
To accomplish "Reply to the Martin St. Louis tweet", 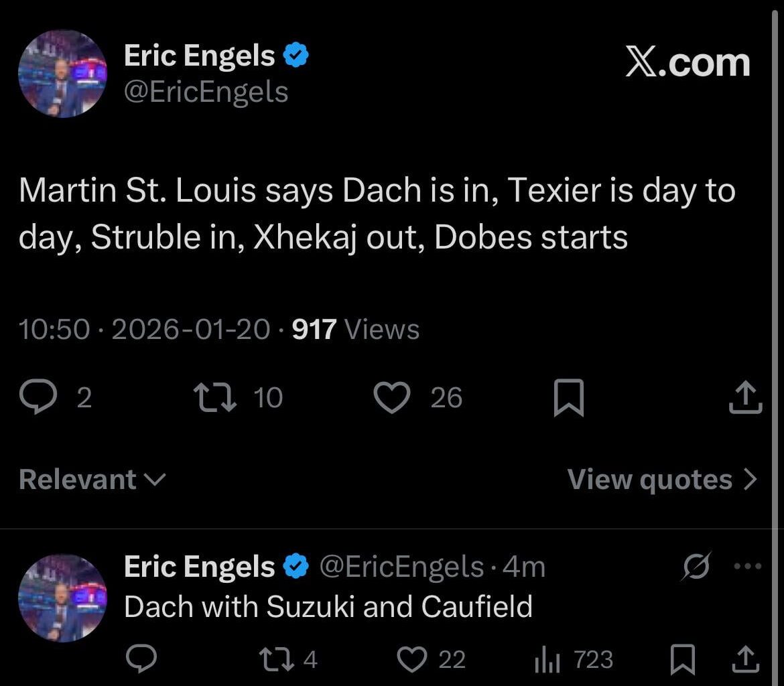I will (x=40, y=397).
